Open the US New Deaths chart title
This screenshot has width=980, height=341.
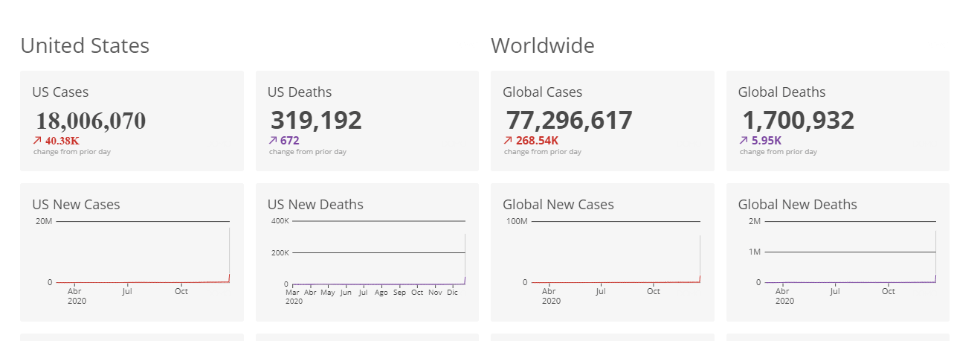coord(315,205)
